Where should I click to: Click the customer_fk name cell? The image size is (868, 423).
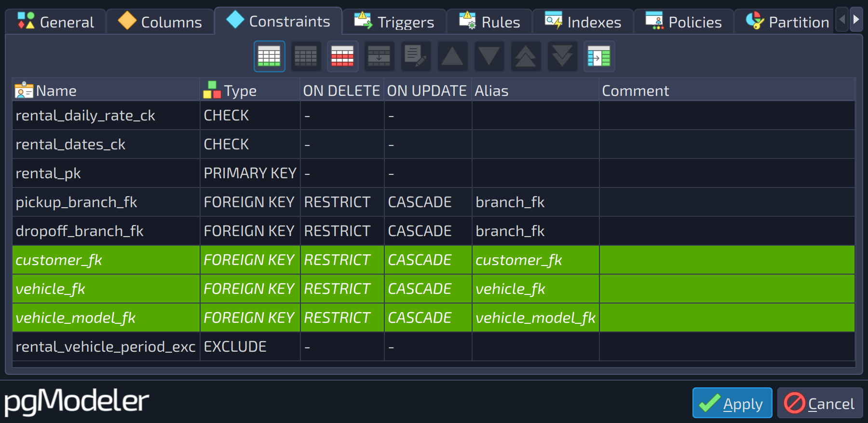click(x=106, y=260)
